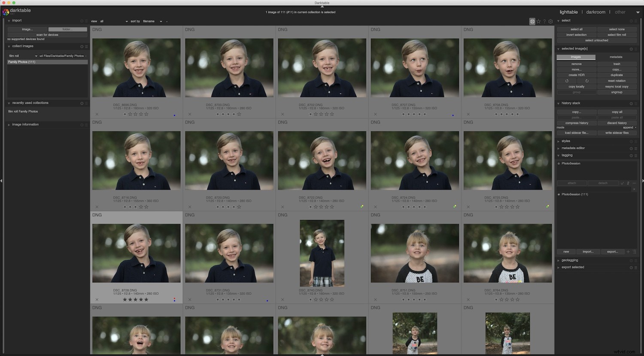644x356 pixels.
Task: Switch to the metadata tab in selected images panel
Action: 616,57
